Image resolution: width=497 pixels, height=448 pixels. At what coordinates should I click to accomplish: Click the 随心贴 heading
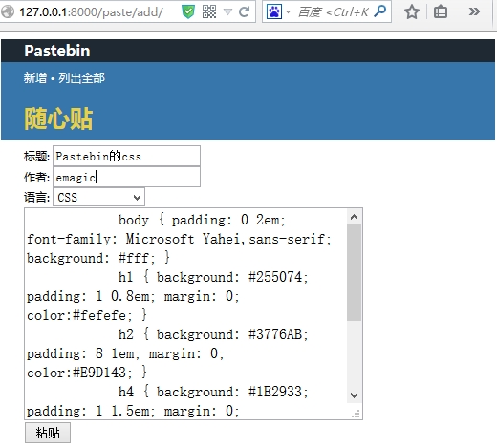(x=58, y=118)
